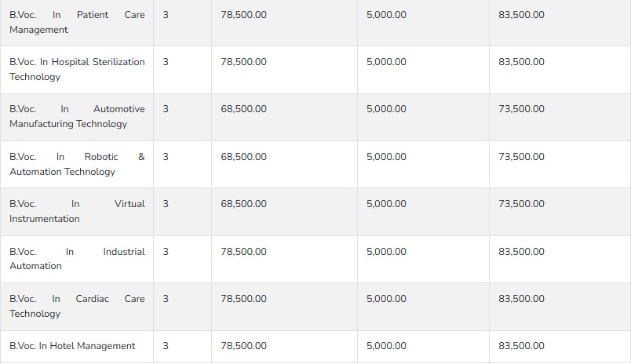The image size is (631, 364).
Task: Select B.Voc. In Robotic & Automation Technology cell
Action: [77, 164]
